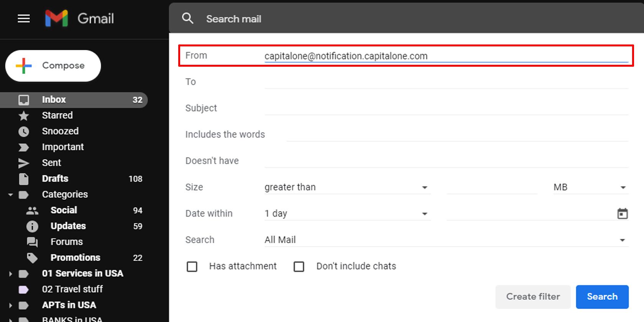
Task: Expand the APTs in USA label
Action: 10,306
